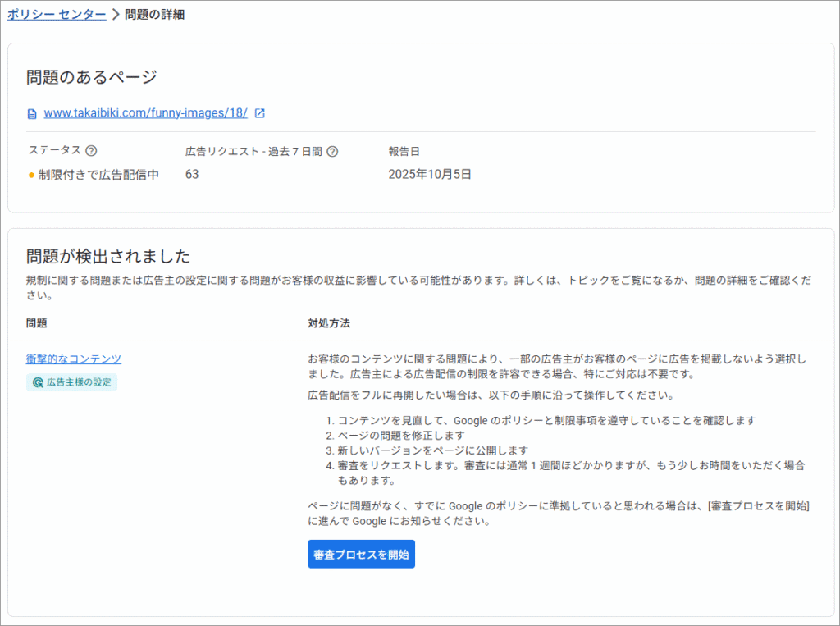Click the 問題のあるページ section heading

click(x=91, y=77)
